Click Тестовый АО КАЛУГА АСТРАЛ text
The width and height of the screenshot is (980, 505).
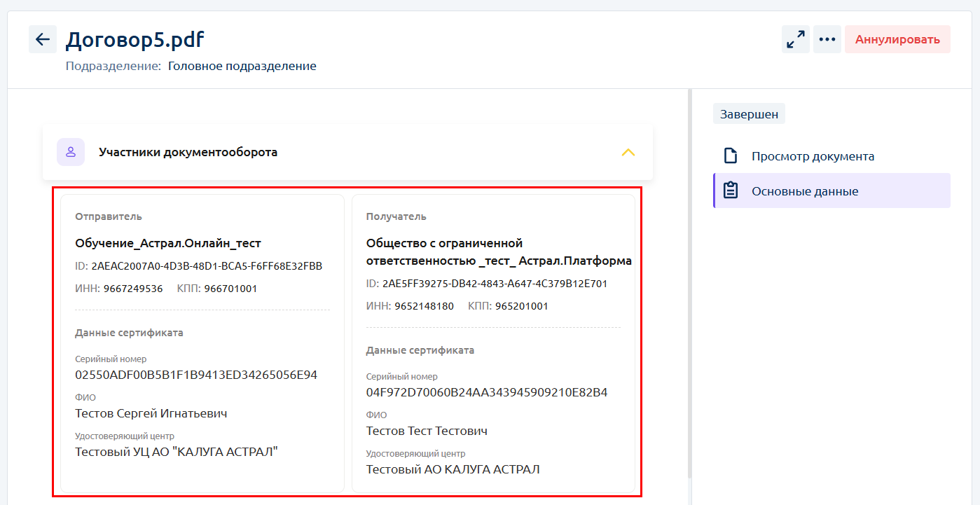tap(453, 469)
